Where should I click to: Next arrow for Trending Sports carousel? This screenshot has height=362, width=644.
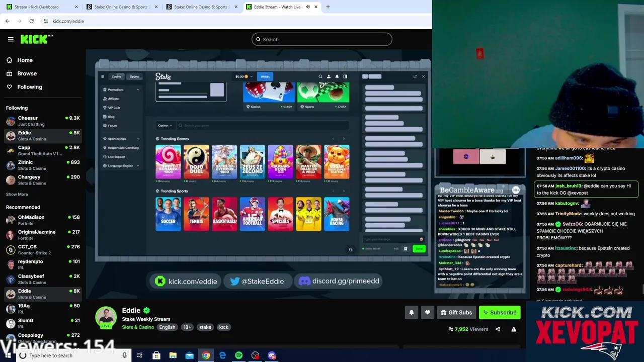(344, 191)
